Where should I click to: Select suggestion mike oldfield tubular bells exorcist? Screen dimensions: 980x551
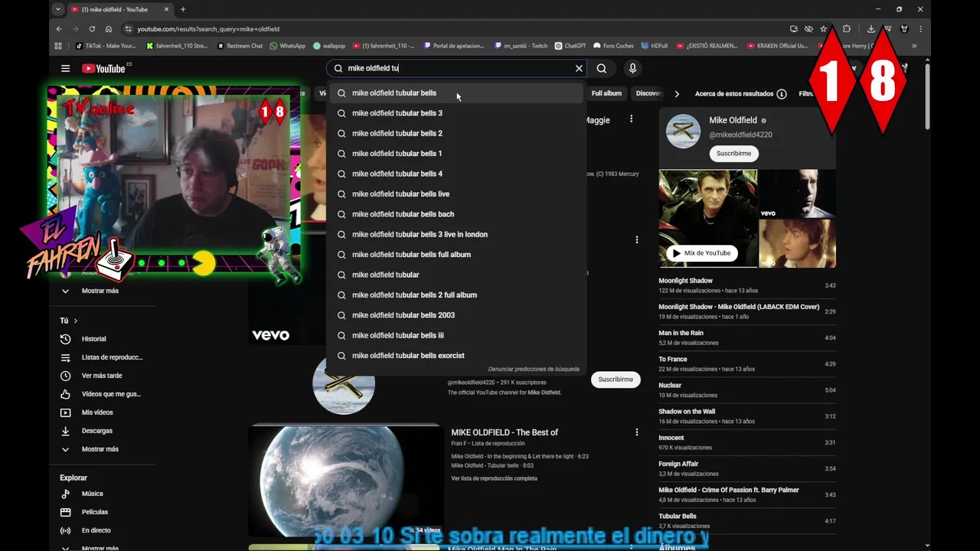click(456, 355)
